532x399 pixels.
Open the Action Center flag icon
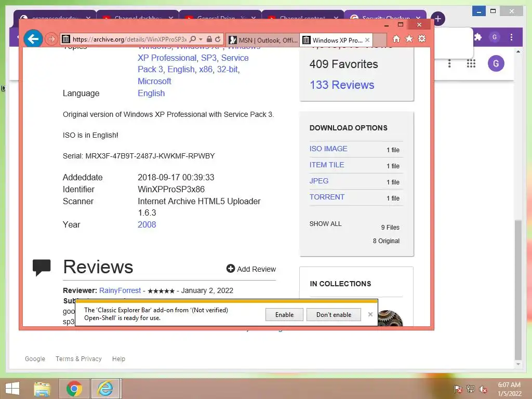458,389
